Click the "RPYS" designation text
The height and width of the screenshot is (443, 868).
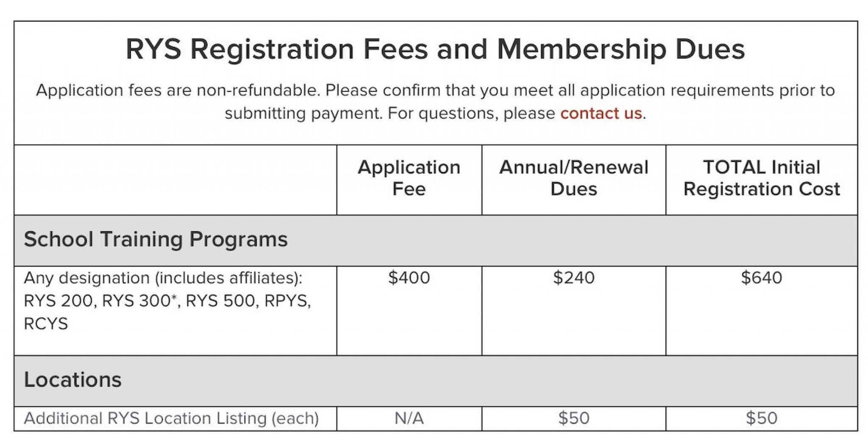[286, 301]
